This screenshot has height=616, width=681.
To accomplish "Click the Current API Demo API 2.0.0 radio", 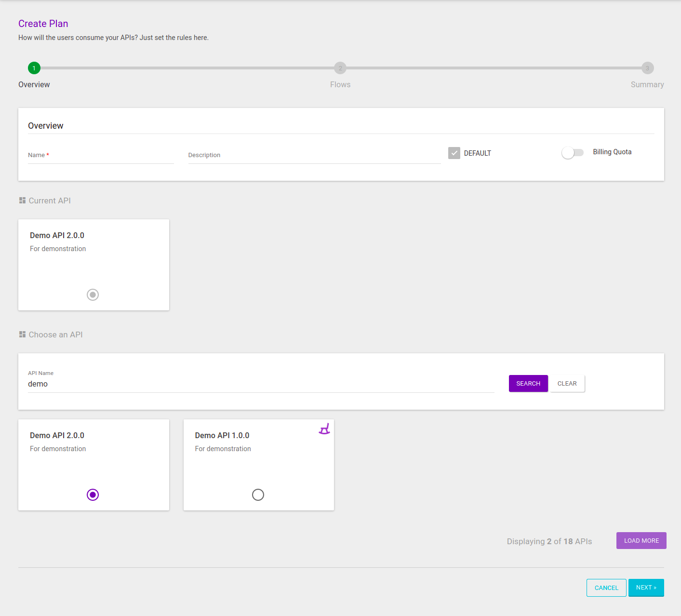I will click(x=93, y=295).
